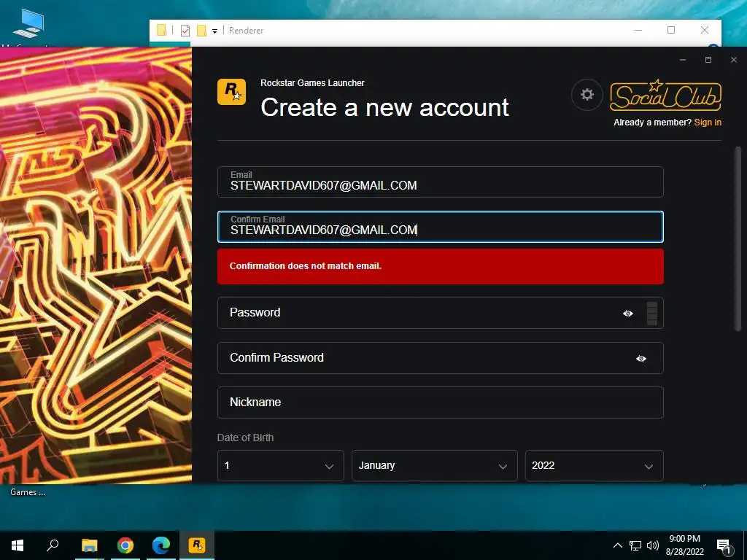The width and height of the screenshot is (747, 560).
Task: Open launcher settings gear icon
Action: click(587, 94)
